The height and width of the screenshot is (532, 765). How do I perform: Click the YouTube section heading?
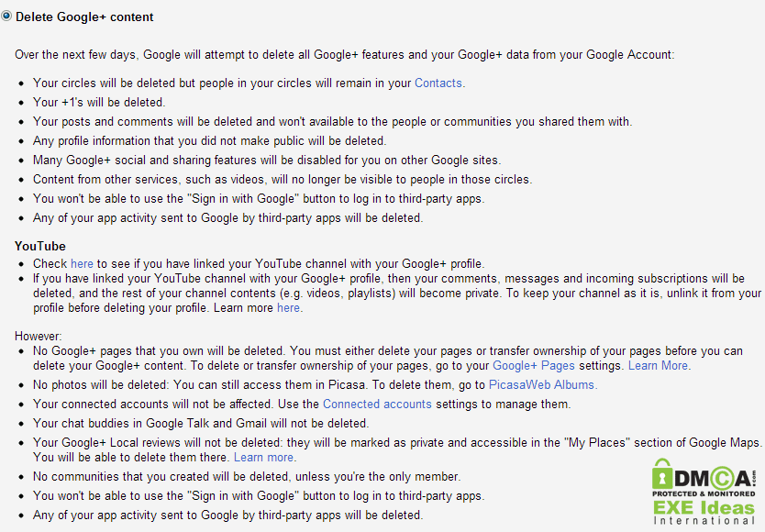pos(40,246)
